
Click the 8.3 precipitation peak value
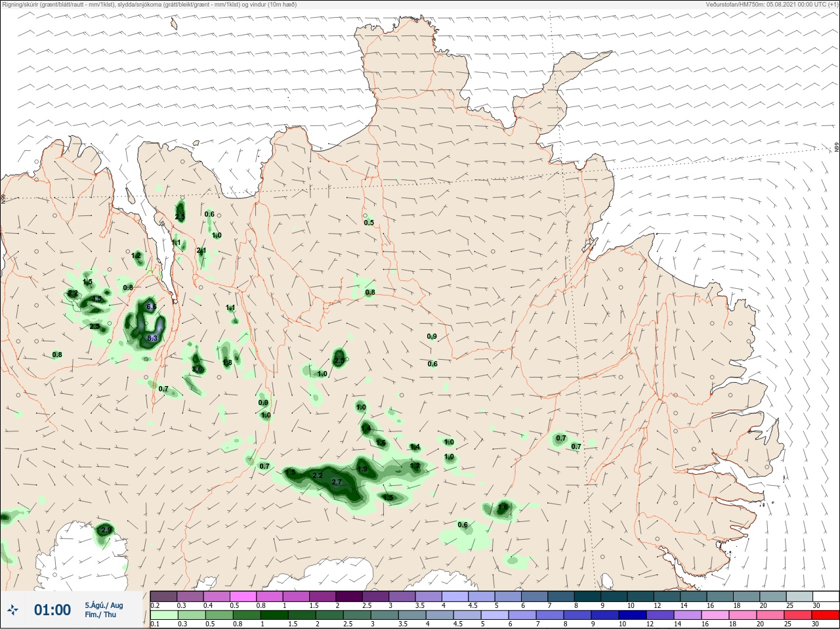(x=152, y=338)
